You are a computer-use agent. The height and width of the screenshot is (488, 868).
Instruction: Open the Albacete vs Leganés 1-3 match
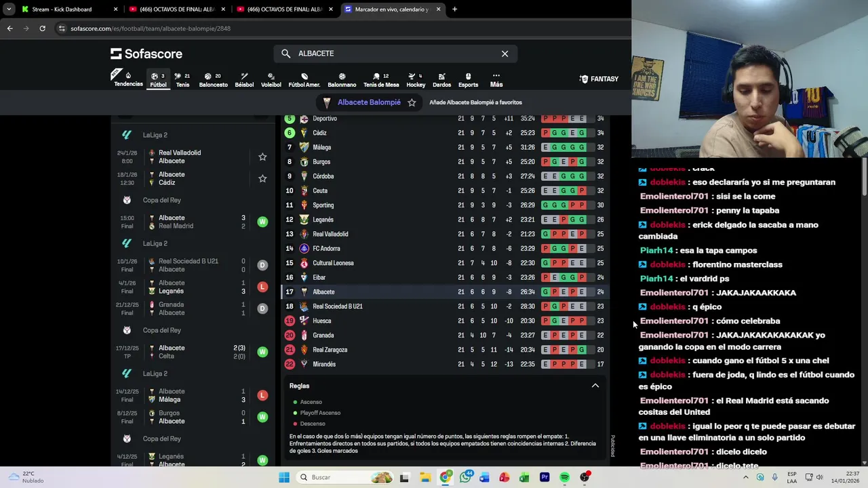click(x=192, y=287)
